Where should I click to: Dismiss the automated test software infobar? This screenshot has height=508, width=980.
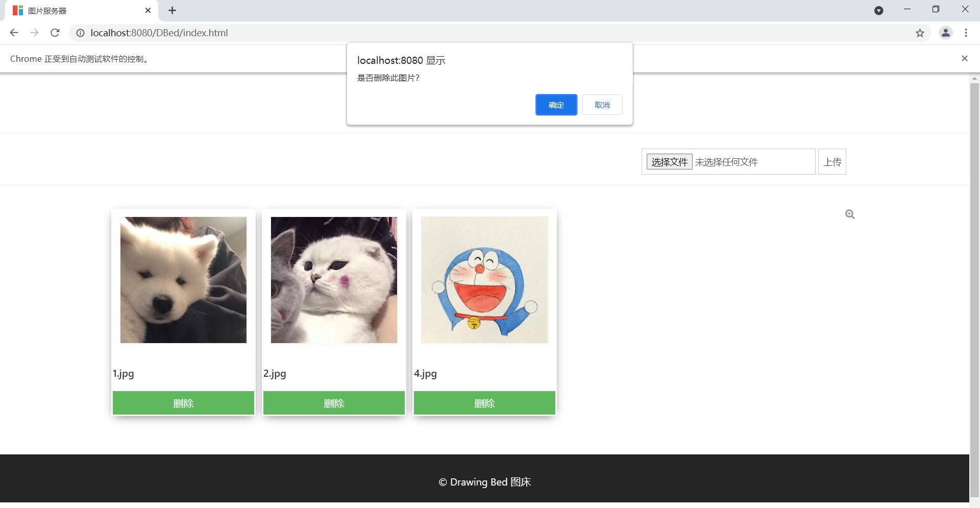pos(965,58)
